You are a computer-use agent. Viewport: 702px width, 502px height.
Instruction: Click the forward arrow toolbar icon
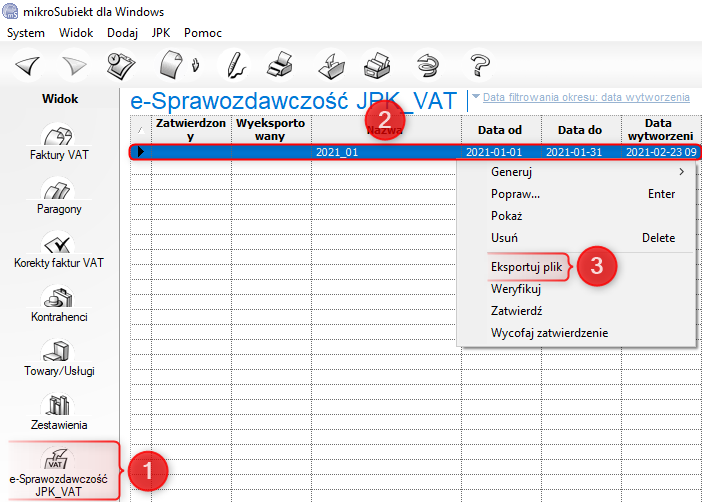[74, 66]
